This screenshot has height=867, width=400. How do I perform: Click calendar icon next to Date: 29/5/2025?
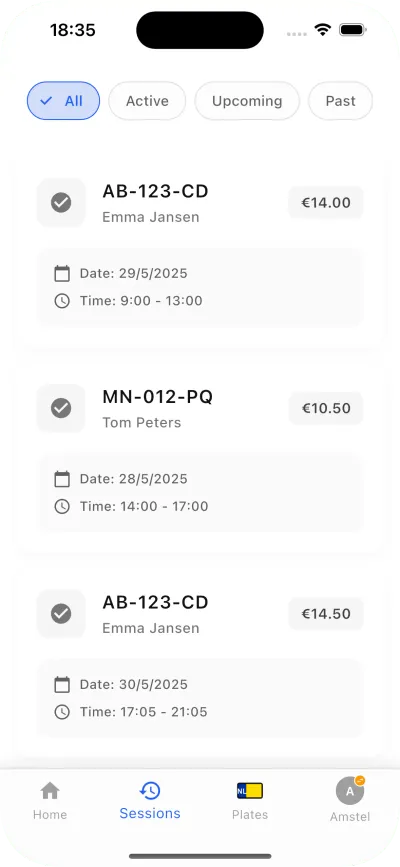pyautogui.click(x=62, y=273)
